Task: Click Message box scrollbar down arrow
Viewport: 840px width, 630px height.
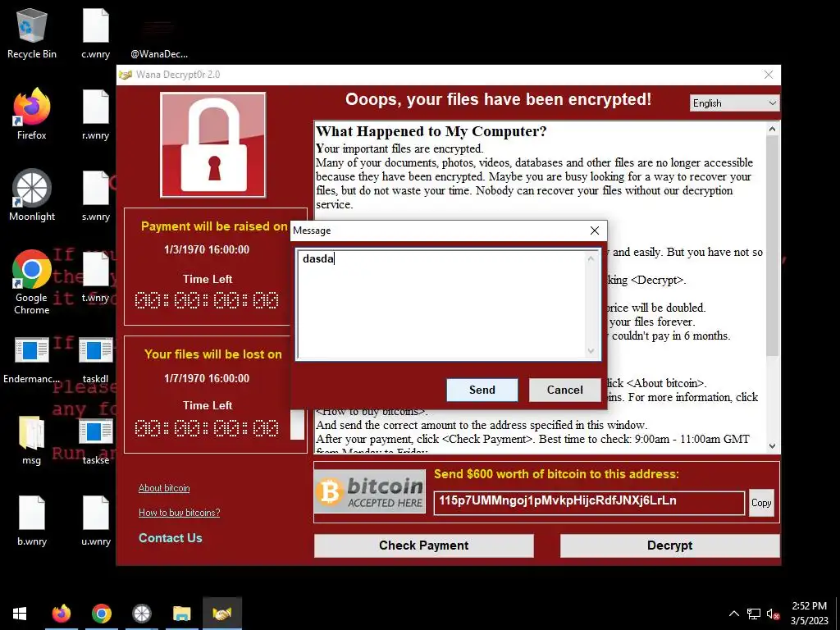Action: pyautogui.click(x=591, y=351)
